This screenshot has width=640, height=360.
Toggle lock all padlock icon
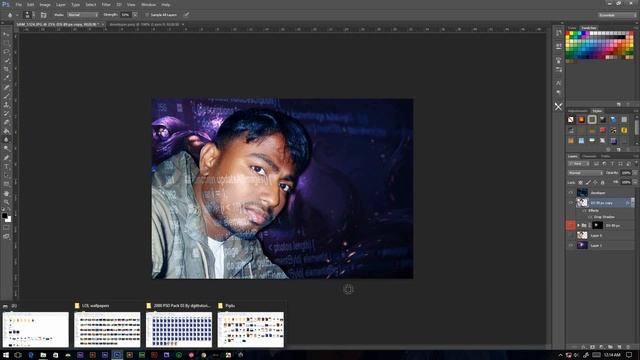pyautogui.click(x=602, y=182)
